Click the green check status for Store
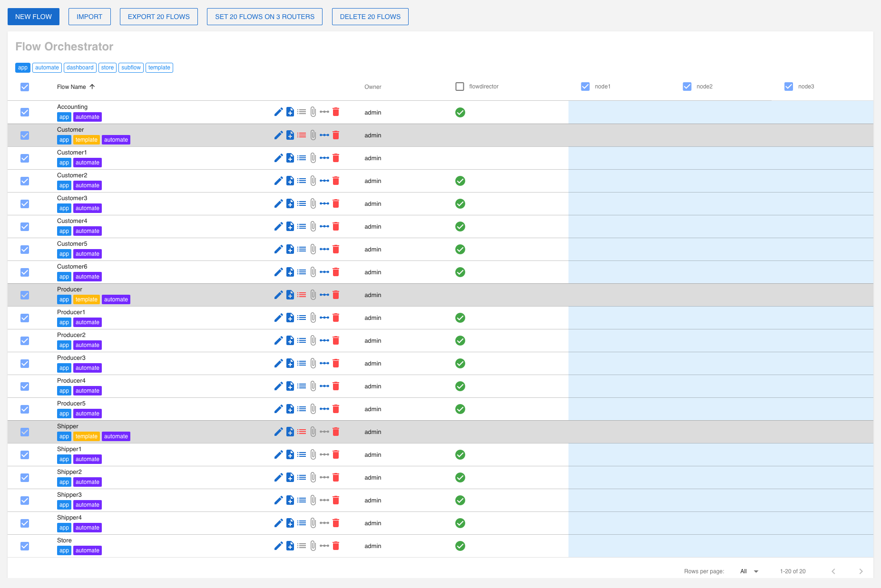Screen dimensions: 881x588 point(460,546)
